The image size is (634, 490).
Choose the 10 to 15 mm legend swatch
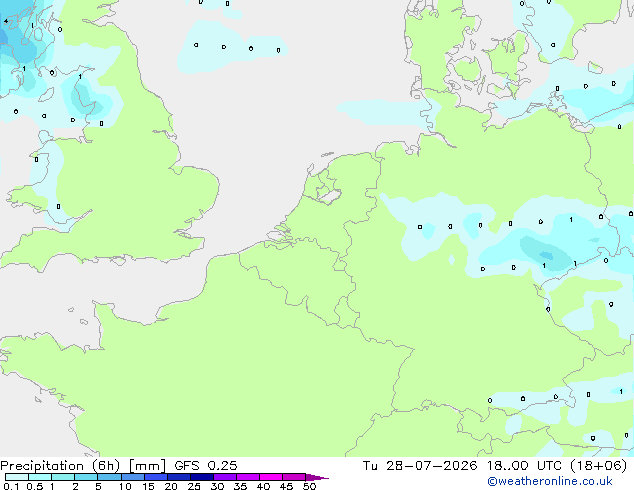132,477
